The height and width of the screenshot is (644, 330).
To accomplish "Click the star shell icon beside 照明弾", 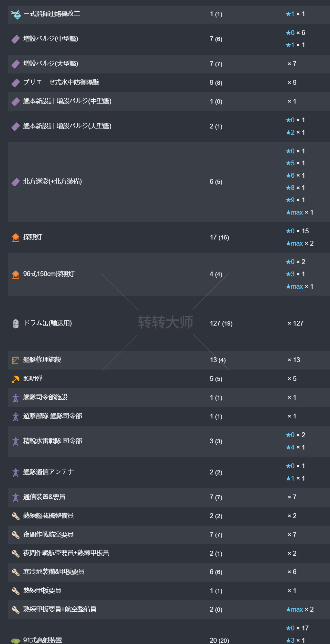I will point(16,379).
